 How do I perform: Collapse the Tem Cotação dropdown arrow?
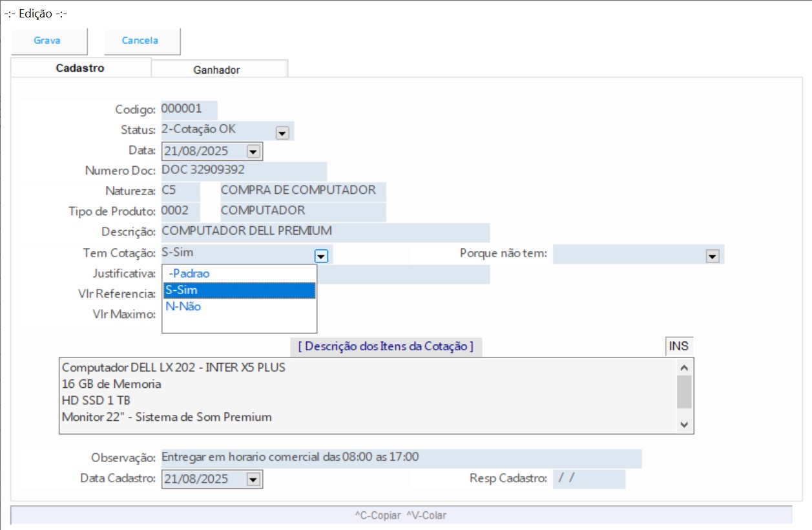(x=321, y=256)
